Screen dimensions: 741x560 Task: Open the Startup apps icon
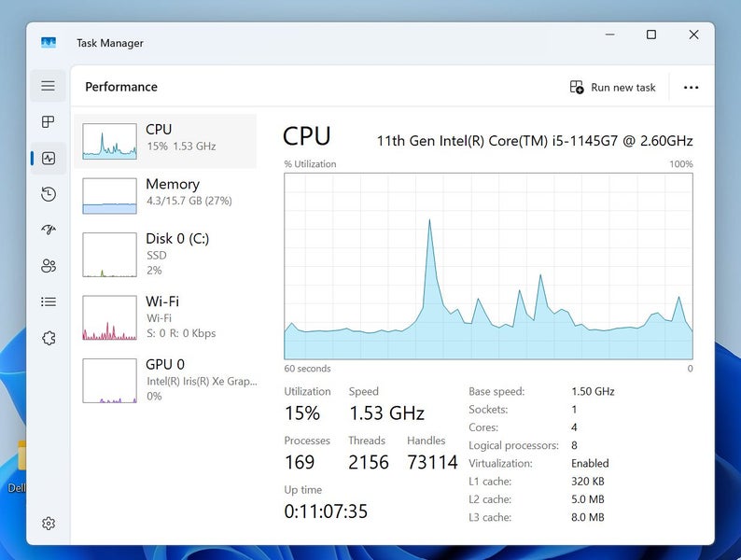point(49,230)
